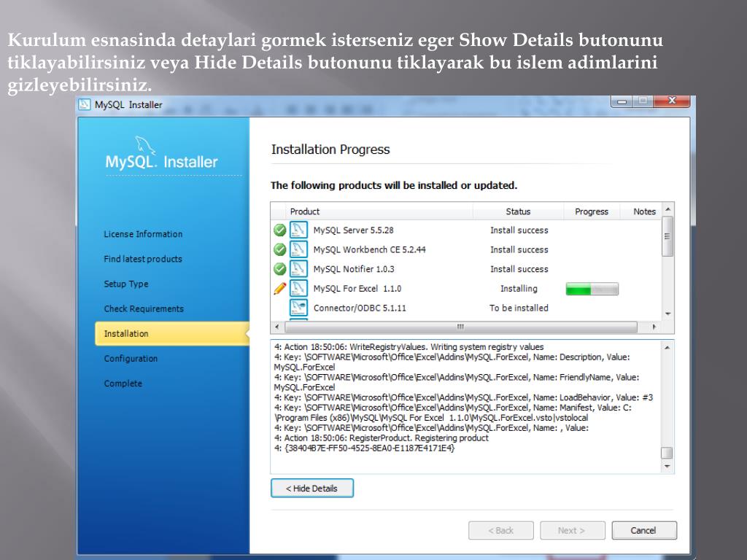Viewport: 747px width, 560px height.
Task: Select the highlighted Installation step
Action: coord(171,333)
